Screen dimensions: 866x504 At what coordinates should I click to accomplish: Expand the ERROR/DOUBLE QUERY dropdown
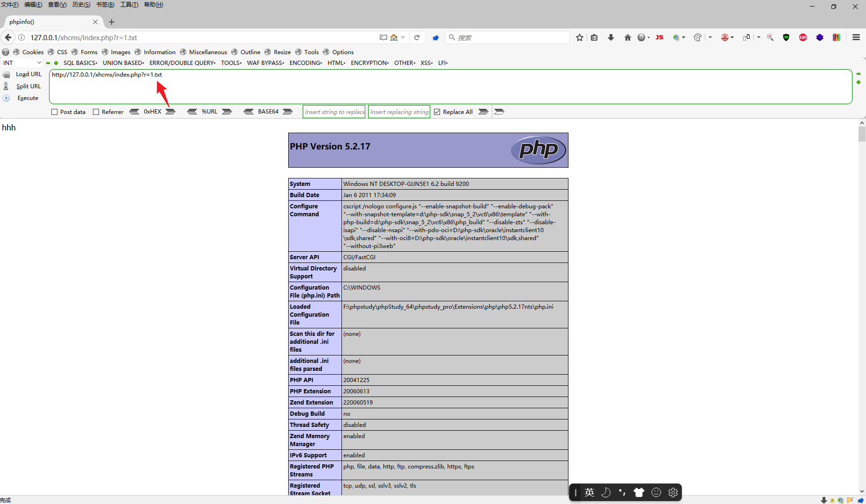(x=183, y=63)
